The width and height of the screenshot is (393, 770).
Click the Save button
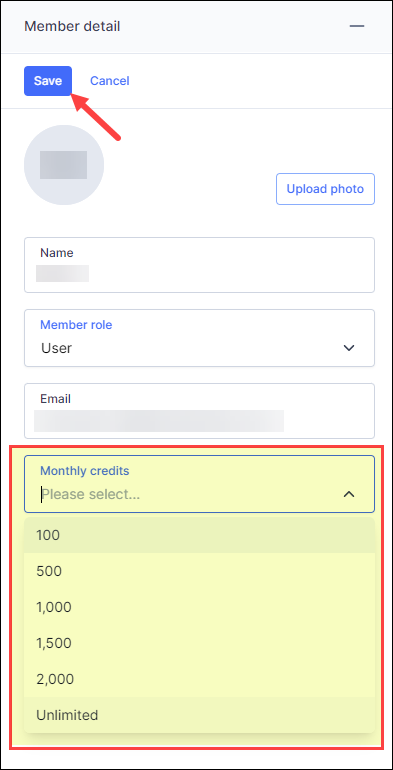[48, 81]
